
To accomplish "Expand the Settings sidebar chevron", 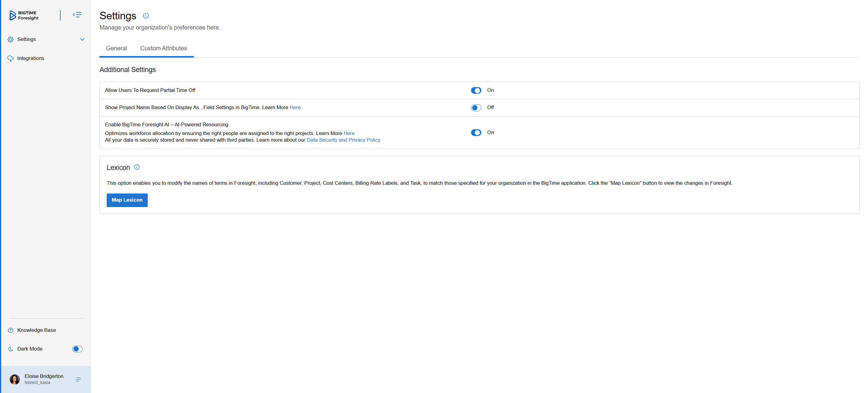I will (x=82, y=39).
